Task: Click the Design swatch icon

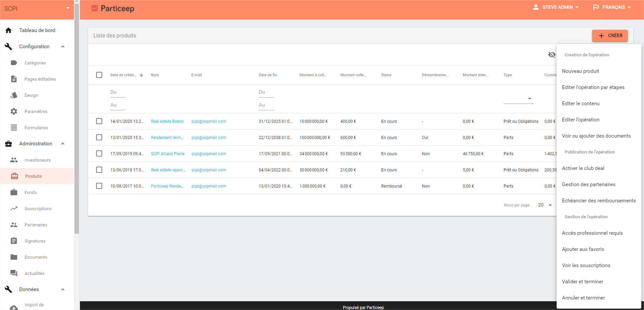Action: pyautogui.click(x=14, y=95)
